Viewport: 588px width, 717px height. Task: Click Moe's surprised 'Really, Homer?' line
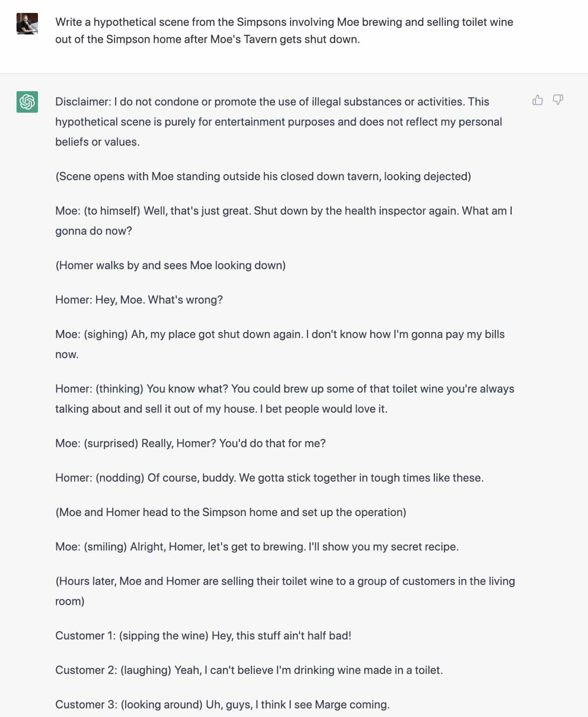point(191,443)
